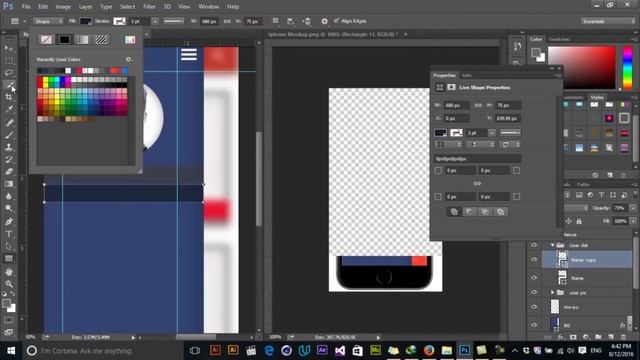Collapse the User dat layer group

(552, 245)
